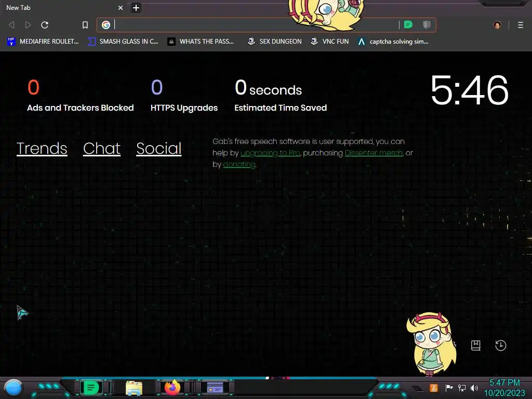Viewport: 532px width, 399px height.
Task: Click the Google search engine icon in address bar
Action: click(x=106, y=25)
